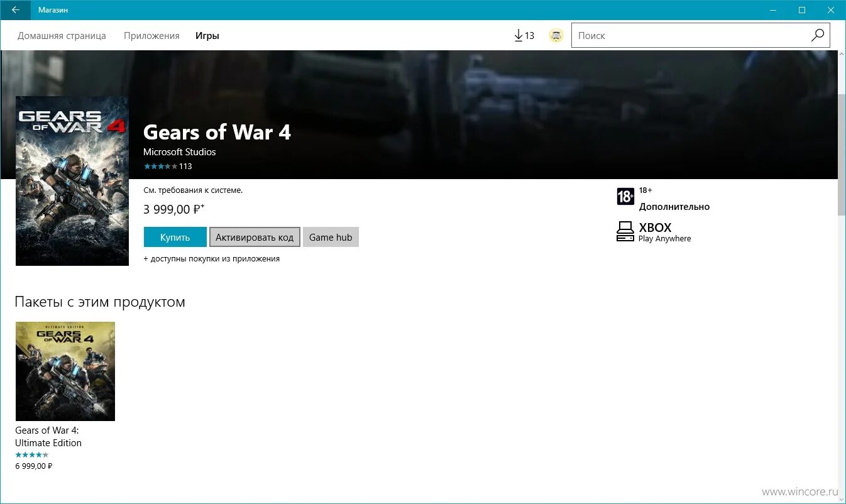846x504 pixels.
Task: Click the Купить button
Action: click(175, 237)
